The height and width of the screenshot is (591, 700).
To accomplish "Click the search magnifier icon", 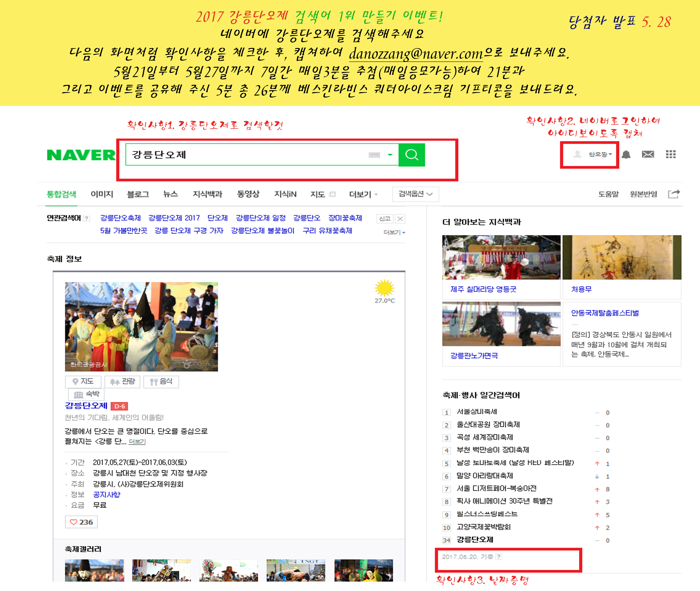I will click(x=411, y=155).
